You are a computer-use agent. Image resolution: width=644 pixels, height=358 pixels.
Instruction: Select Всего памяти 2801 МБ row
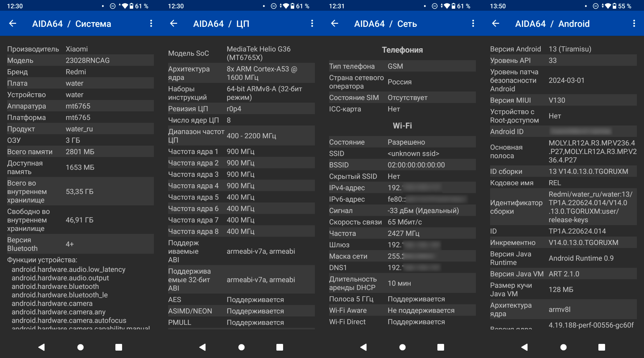point(80,152)
